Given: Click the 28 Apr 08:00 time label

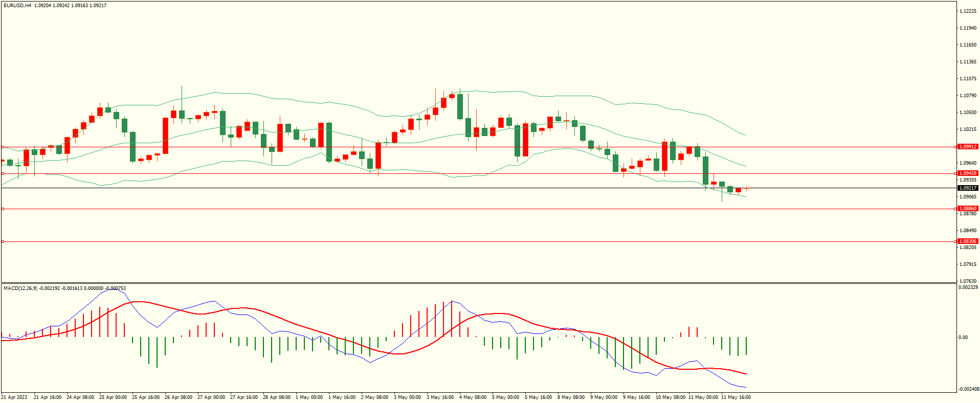Looking at the screenshot, I should [x=276, y=397].
